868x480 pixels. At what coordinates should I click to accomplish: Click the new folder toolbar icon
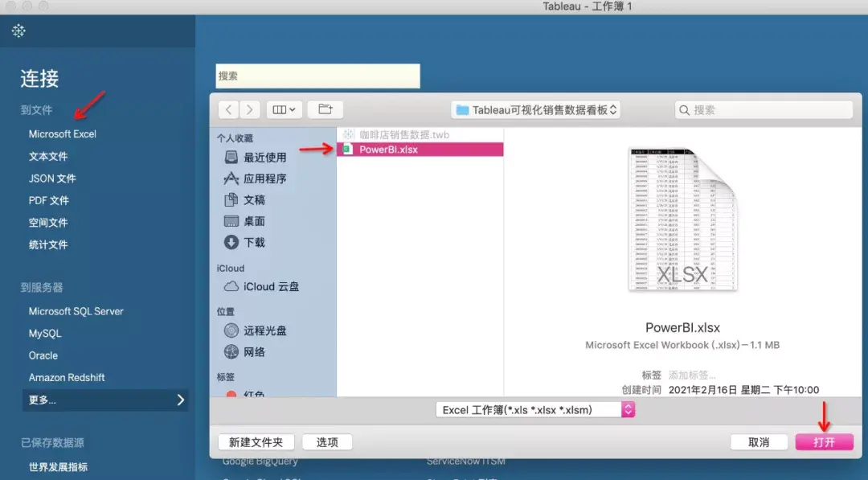[x=325, y=109]
